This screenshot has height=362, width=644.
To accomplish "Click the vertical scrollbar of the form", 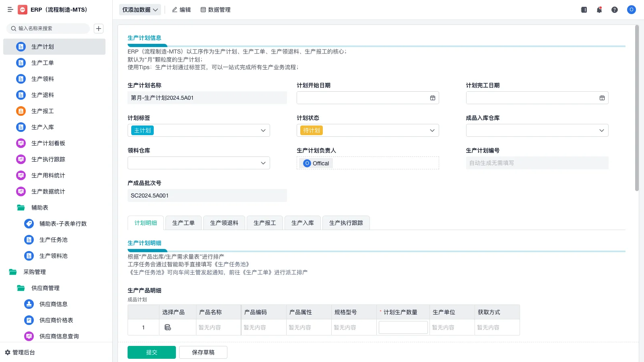I will coord(637,108).
